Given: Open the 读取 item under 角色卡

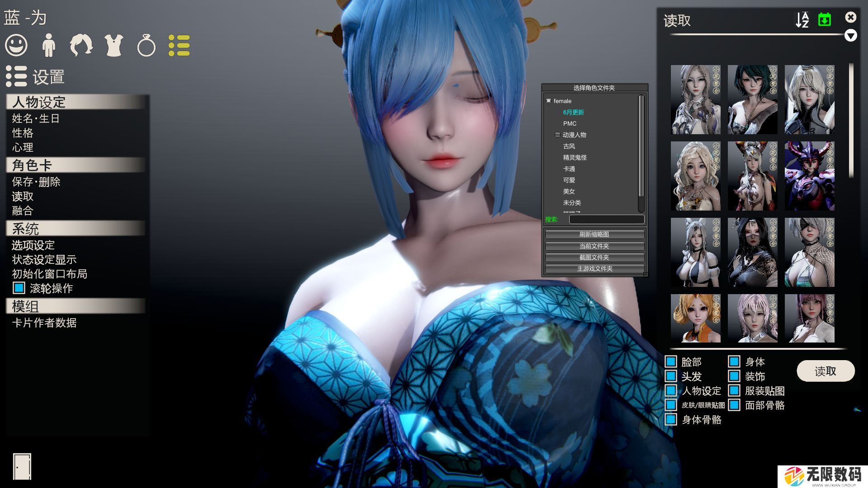Looking at the screenshot, I should click(x=23, y=196).
